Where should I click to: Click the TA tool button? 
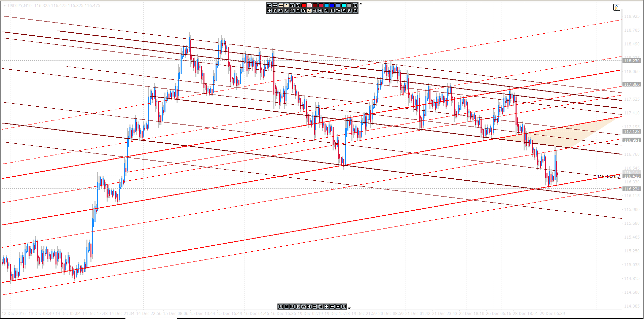(338, 11)
